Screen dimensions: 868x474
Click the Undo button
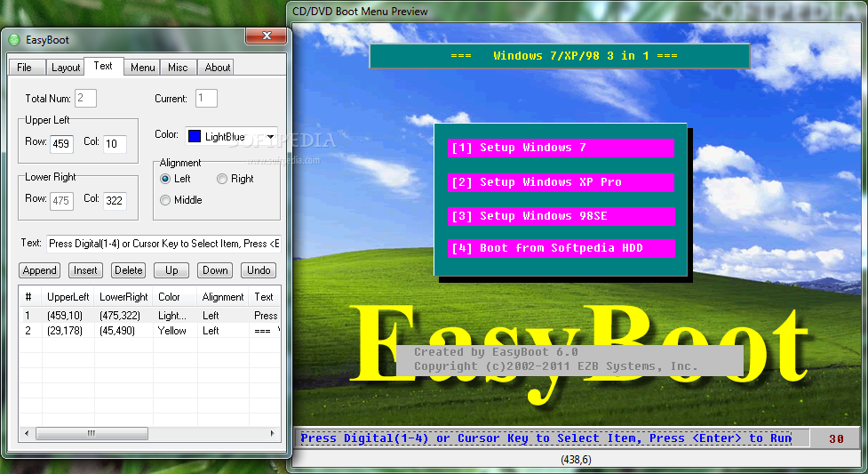(259, 270)
